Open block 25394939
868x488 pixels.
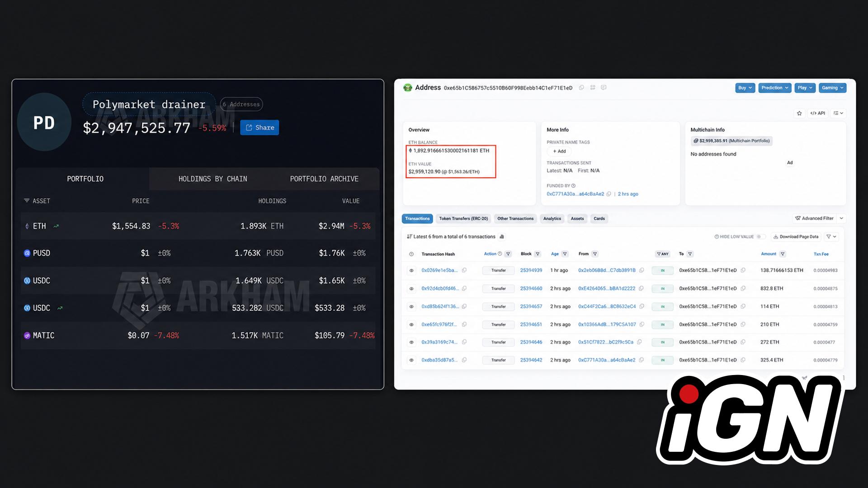click(x=531, y=270)
